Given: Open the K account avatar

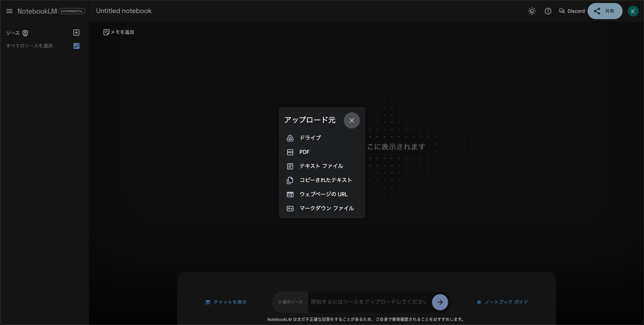Looking at the screenshot, I should coord(633,11).
